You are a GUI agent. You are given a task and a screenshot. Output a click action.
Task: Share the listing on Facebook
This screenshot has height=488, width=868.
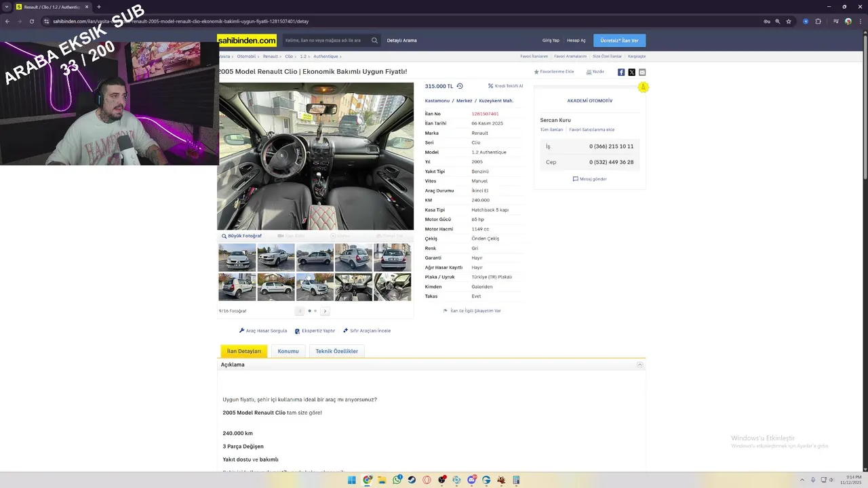(621, 72)
